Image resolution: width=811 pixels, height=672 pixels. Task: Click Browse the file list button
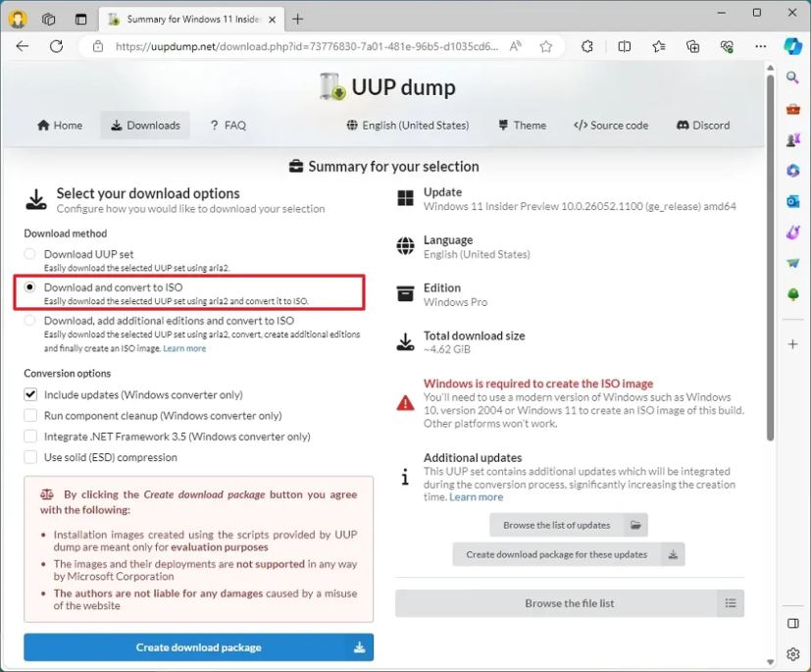pyautogui.click(x=570, y=603)
